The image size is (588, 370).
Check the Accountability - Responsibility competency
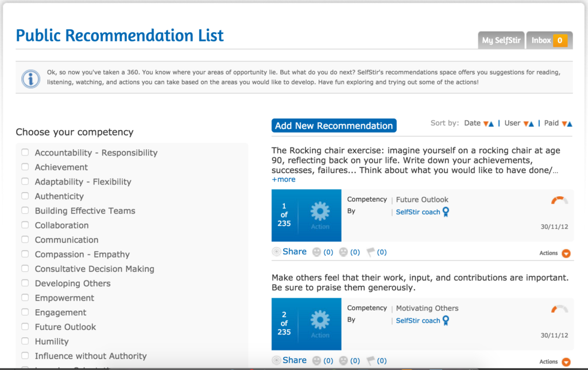click(x=25, y=153)
